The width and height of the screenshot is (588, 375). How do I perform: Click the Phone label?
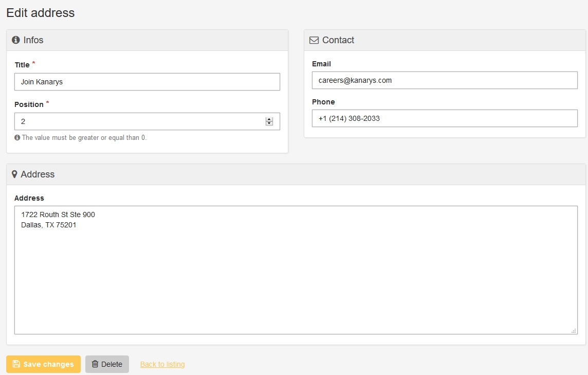[x=323, y=102]
